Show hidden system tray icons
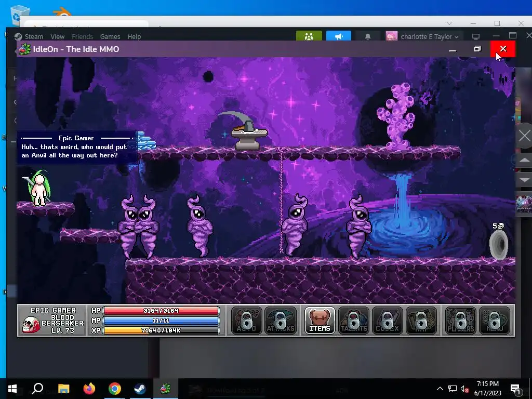The height and width of the screenshot is (399, 532). pyautogui.click(x=440, y=389)
